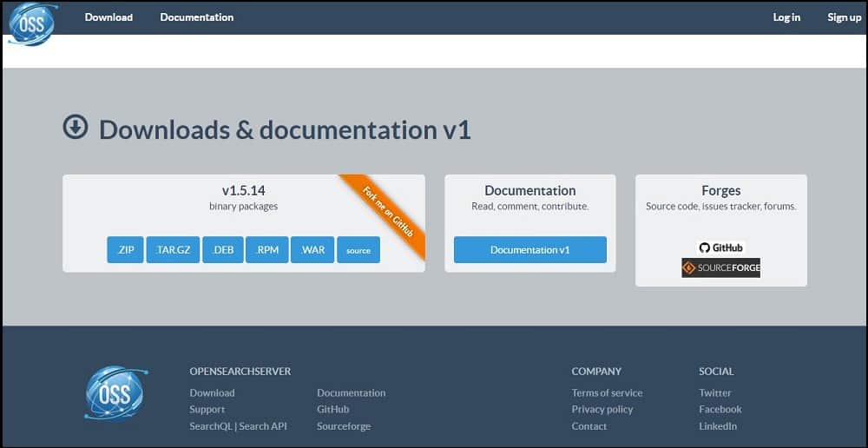Click the OSS globe logo in header
This screenshot has height=448, width=868.
click(x=32, y=23)
